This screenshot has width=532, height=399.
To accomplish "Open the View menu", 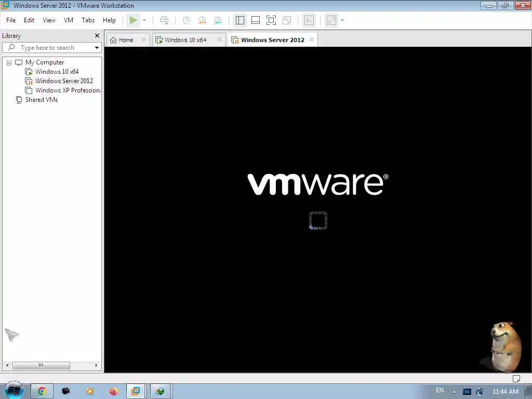I will pyautogui.click(x=49, y=20).
